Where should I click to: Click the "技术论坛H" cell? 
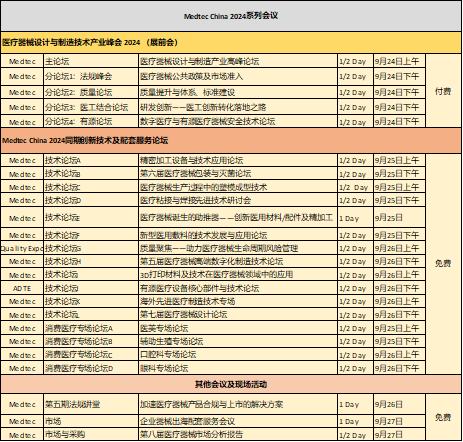pos(91,261)
